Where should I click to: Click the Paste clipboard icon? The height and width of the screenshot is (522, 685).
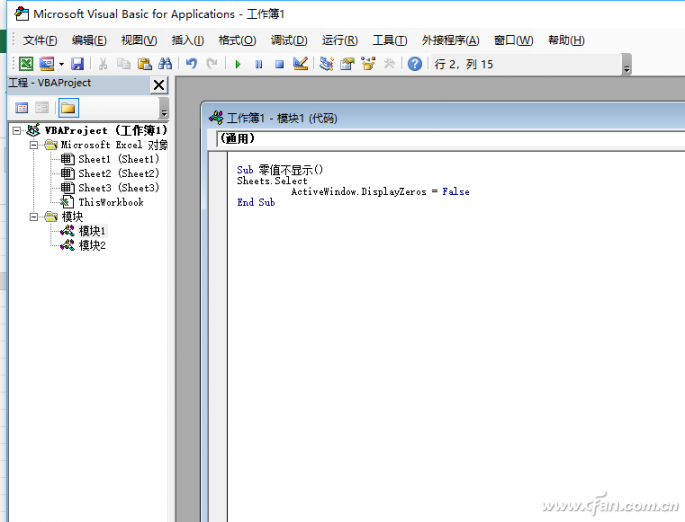[x=145, y=64]
